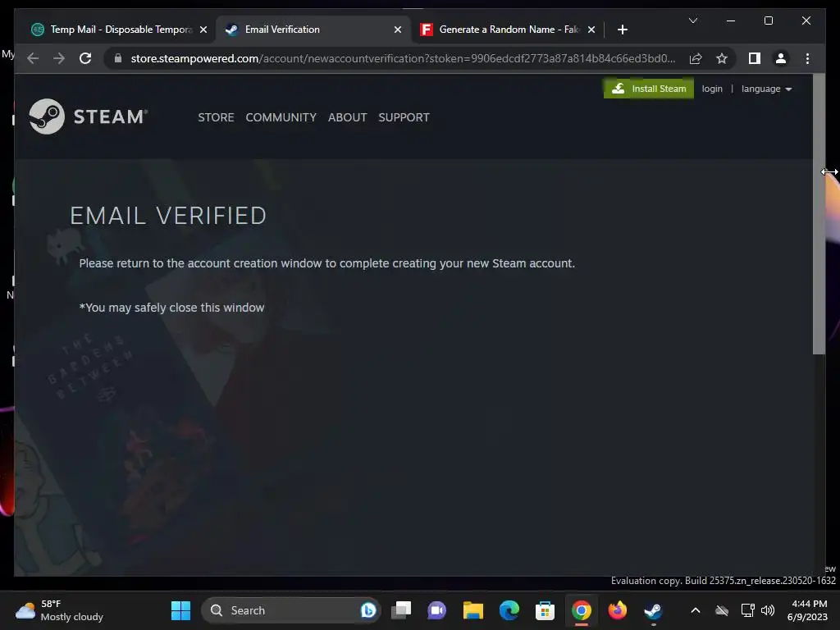Open the Chrome tab search chevron
Screen dimensions: 840x630
pyautogui.click(x=692, y=21)
